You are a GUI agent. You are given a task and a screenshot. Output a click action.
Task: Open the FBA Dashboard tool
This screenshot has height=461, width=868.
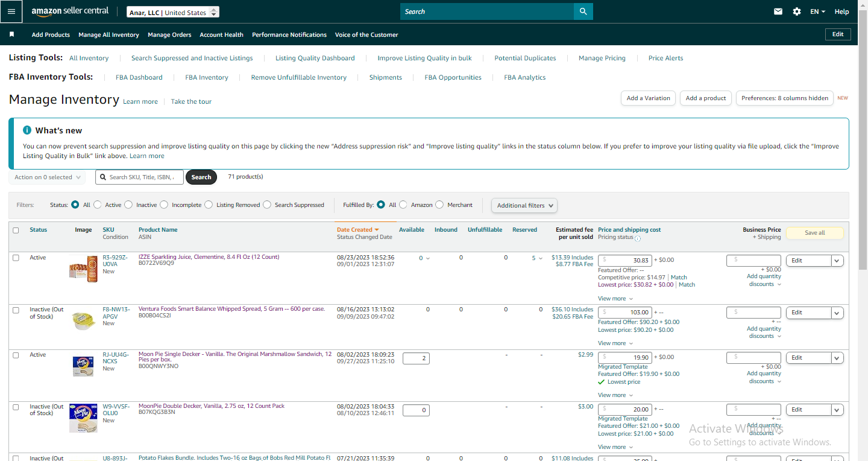tap(139, 78)
